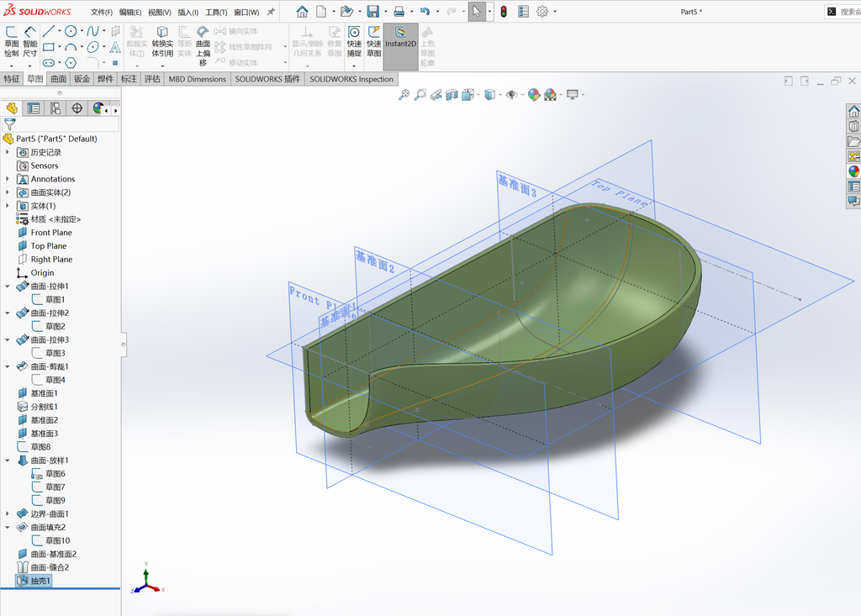Viewport: 861px width, 616px height.
Task: Select the sketch Text tool
Action: click(114, 47)
